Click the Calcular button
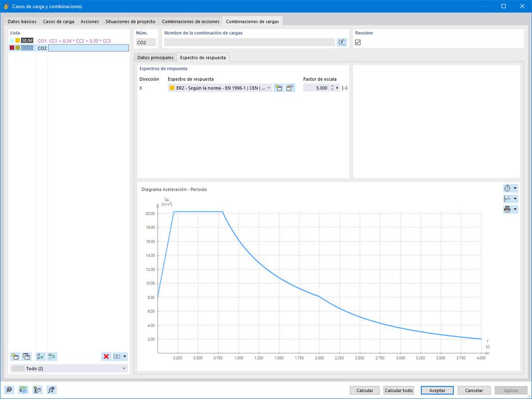 point(365,391)
